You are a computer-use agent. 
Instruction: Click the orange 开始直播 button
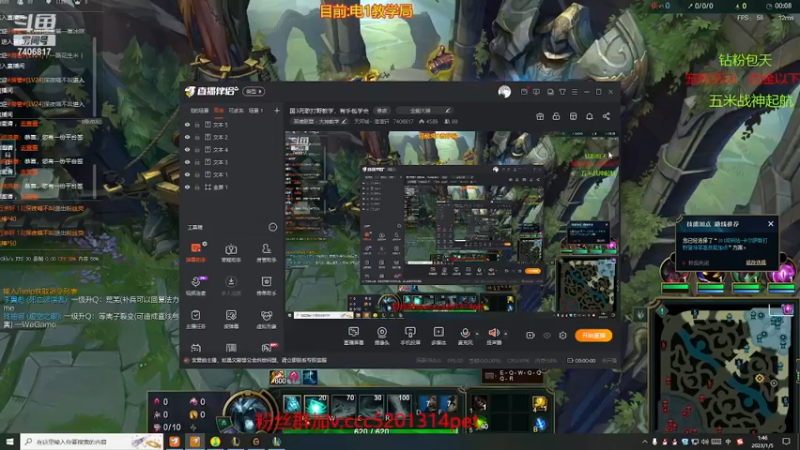click(x=593, y=335)
